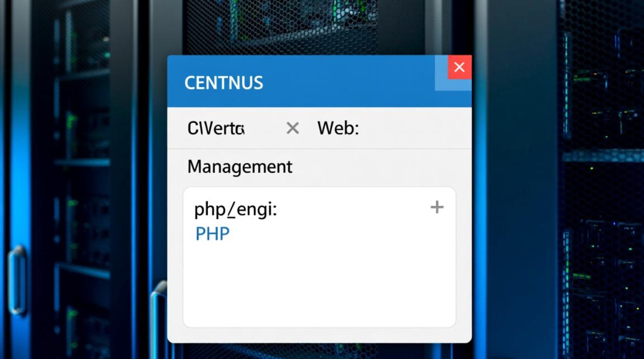The width and height of the screenshot is (644, 359).
Task: Click the gray X beside CIVerta
Action: (292, 128)
